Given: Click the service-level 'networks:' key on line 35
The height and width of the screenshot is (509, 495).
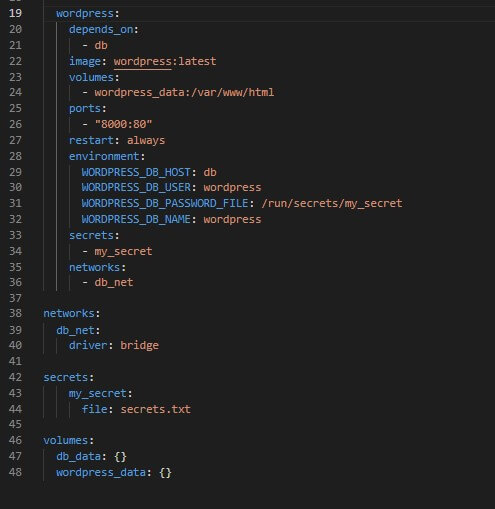Looking at the screenshot, I should [97, 267].
